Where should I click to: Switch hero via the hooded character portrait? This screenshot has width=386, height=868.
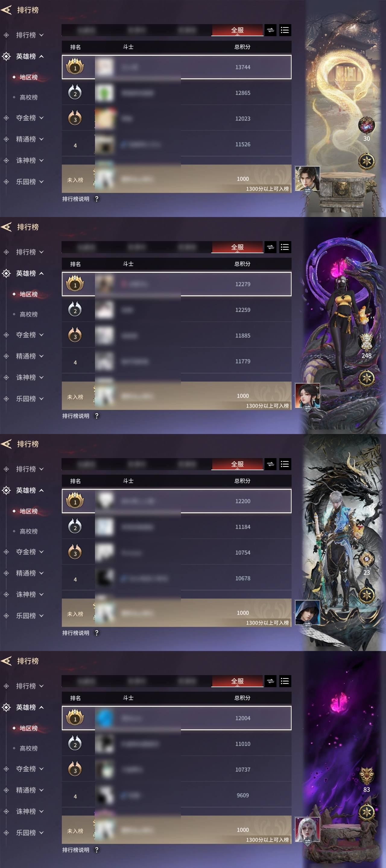pos(308,613)
